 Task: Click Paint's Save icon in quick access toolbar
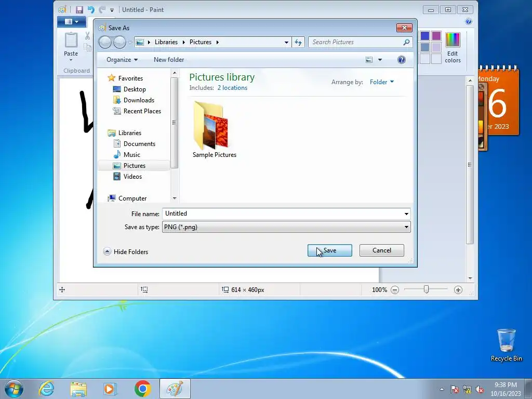pyautogui.click(x=79, y=10)
